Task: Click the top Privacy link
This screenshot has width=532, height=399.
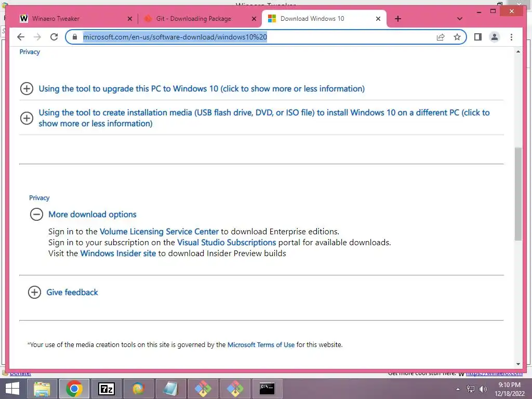Action: (30, 52)
